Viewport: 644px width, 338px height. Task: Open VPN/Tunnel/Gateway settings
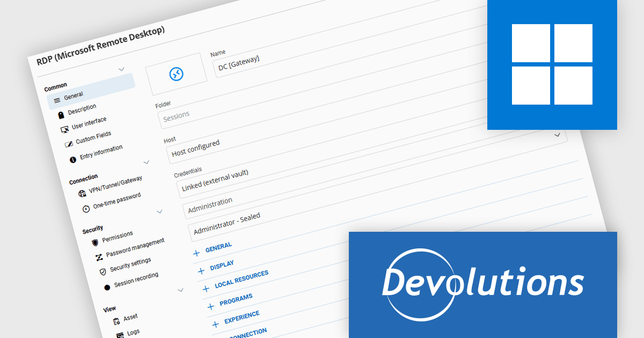click(x=115, y=185)
